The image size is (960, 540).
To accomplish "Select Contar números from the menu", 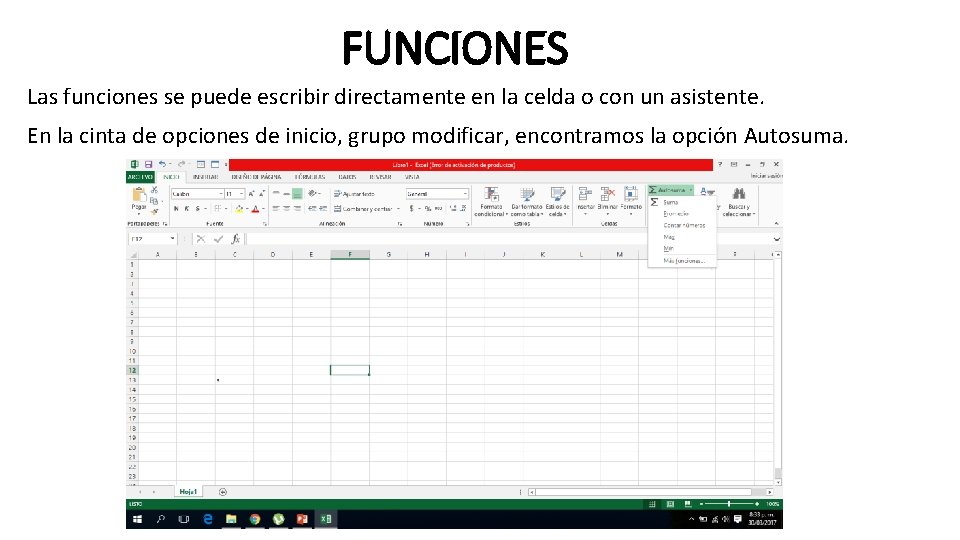I will pos(681,225).
